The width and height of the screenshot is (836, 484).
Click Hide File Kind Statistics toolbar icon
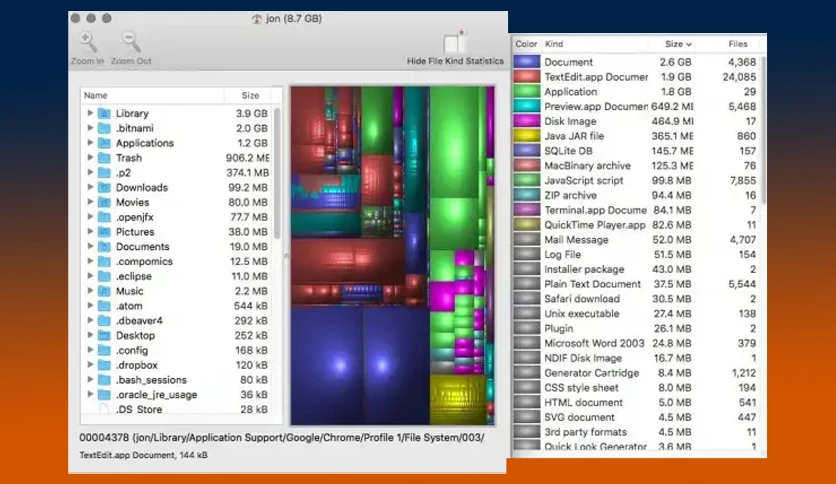click(x=453, y=42)
